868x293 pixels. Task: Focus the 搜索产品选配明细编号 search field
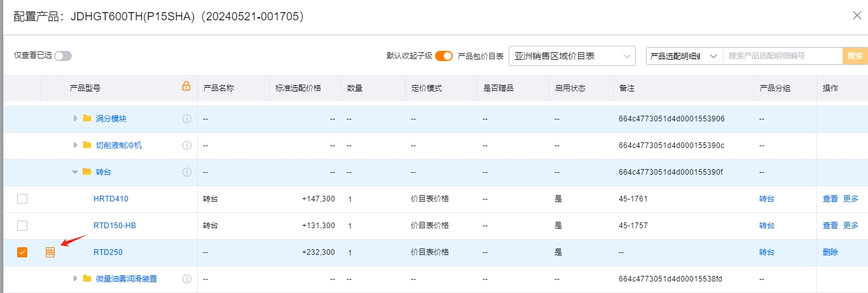pyautogui.click(x=783, y=56)
